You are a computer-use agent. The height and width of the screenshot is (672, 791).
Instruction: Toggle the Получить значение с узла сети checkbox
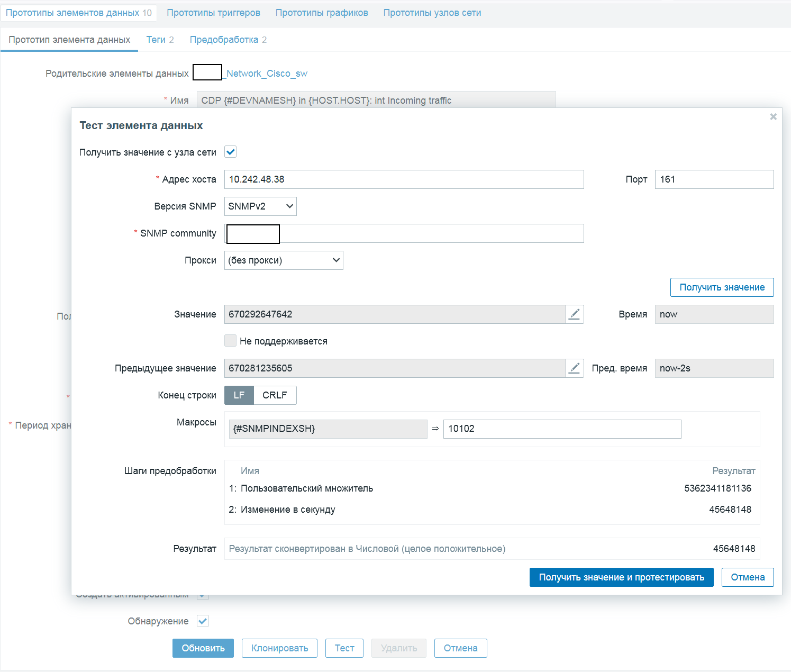[x=231, y=152]
